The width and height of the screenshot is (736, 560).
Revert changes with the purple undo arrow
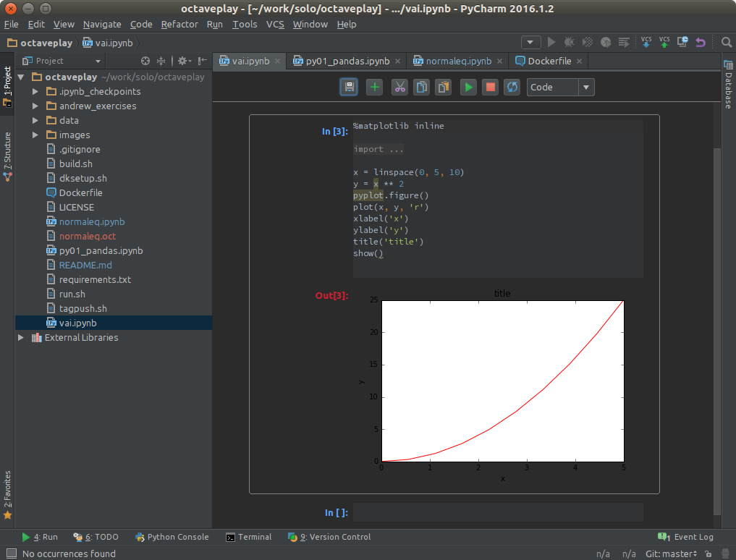701,42
